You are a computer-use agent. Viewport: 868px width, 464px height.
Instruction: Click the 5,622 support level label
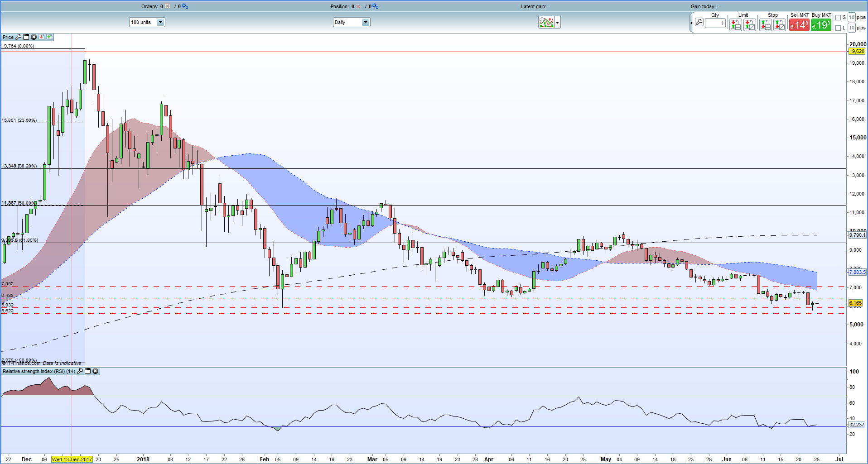[x=8, y=311]
